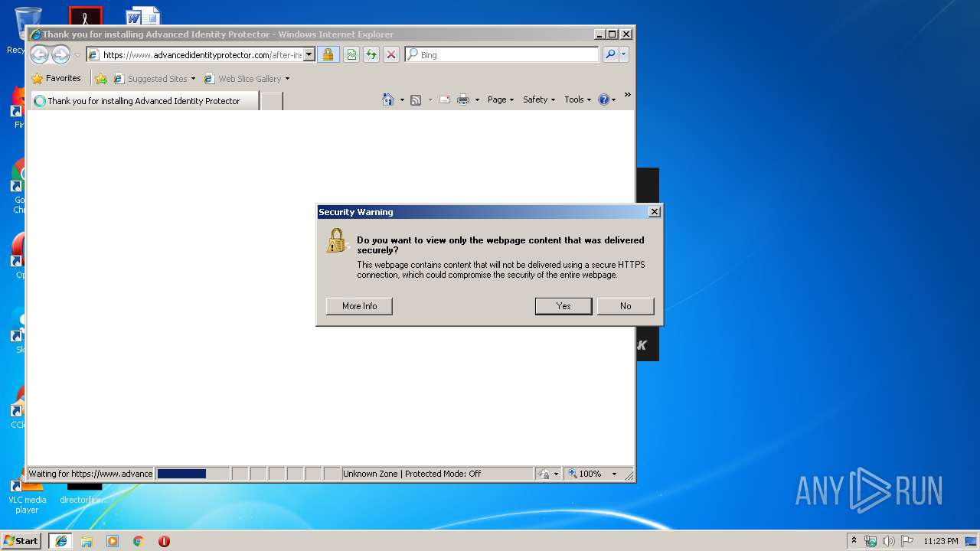The image size is (980, 551).
Task: Click Internet Explorer taskbar icon
Action: coord(60,540)
